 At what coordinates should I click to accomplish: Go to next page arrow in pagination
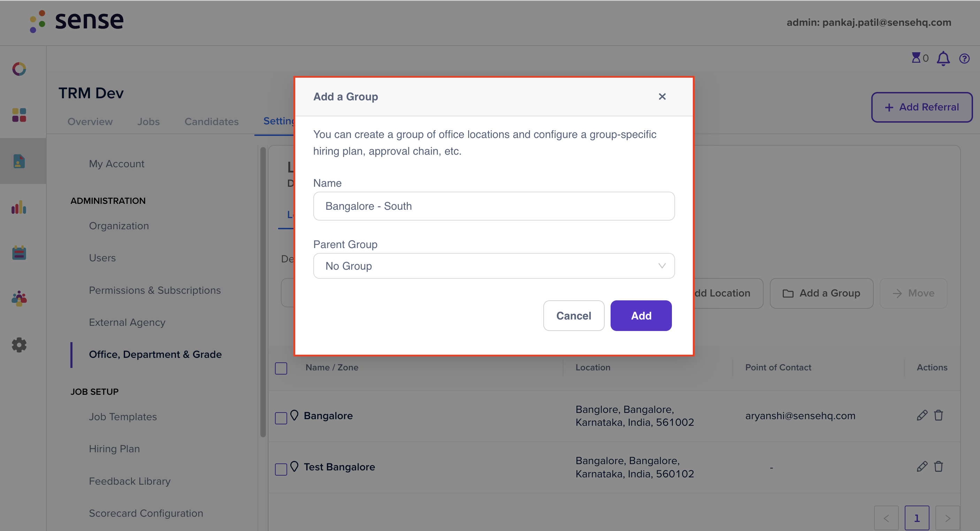947,518
